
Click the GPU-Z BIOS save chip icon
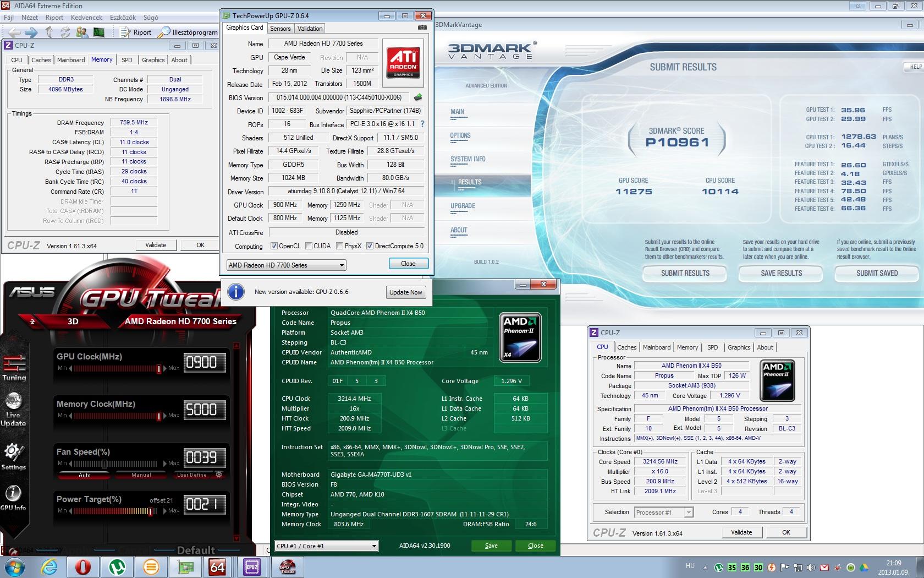[419, 97]
